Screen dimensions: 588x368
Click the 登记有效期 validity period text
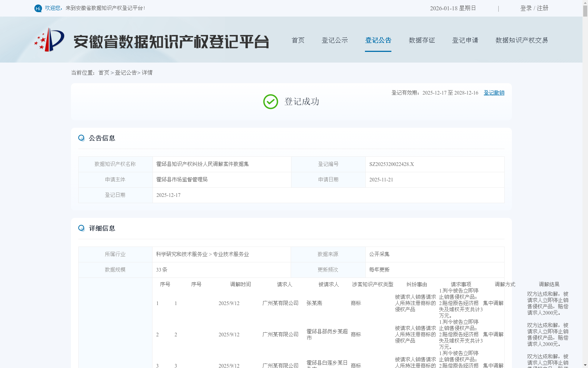tap(435, 93)
